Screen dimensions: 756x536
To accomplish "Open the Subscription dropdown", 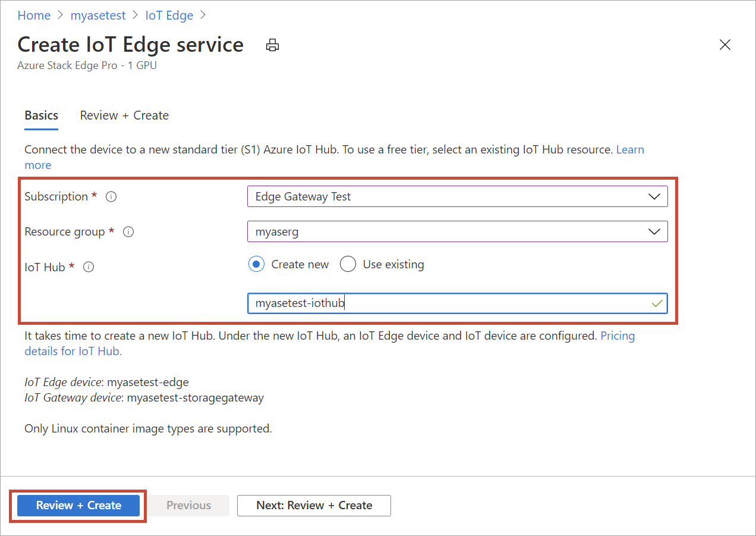I will (457, 196).
